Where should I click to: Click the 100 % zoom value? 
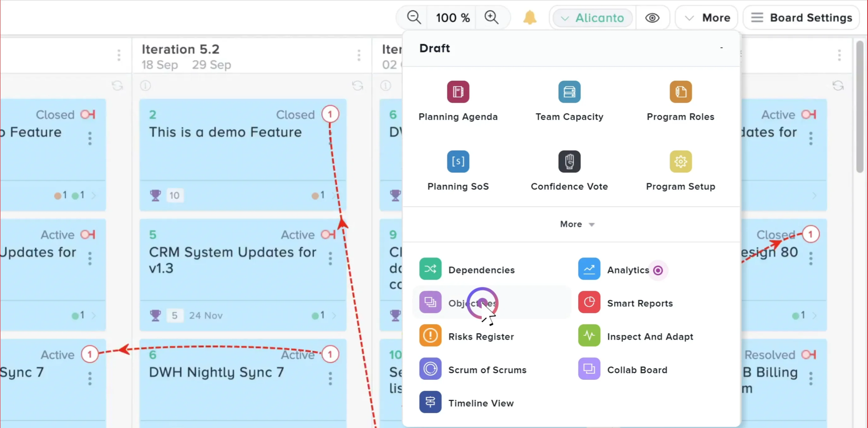453,18
